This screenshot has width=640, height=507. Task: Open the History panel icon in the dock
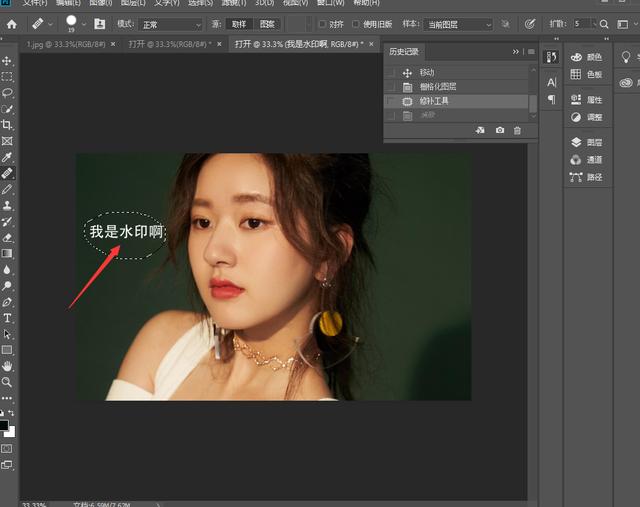coord(551,57)
